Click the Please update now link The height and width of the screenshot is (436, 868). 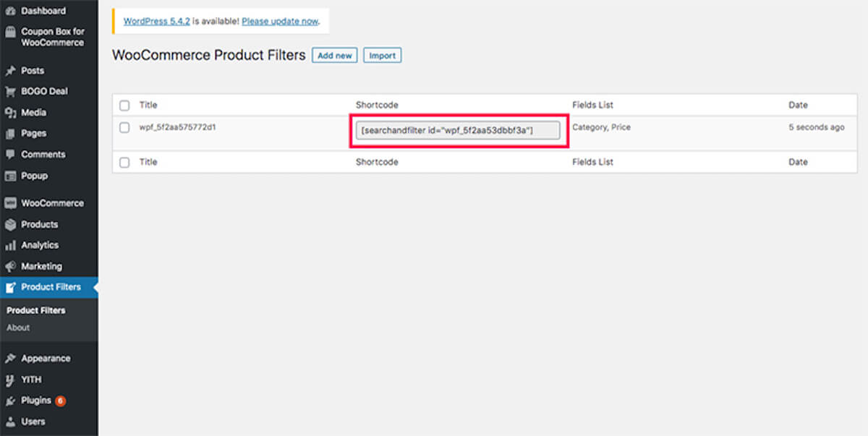coord(280,21)
